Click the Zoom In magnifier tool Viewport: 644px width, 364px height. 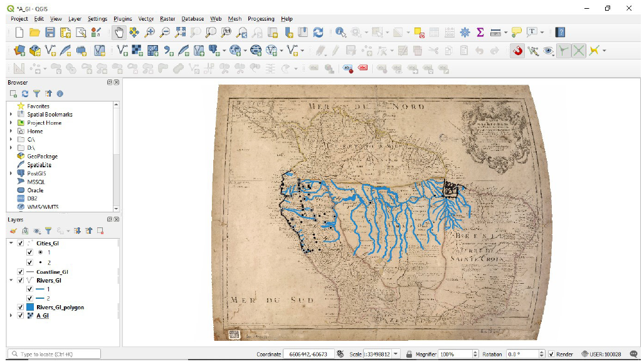(x=150, y=32)
